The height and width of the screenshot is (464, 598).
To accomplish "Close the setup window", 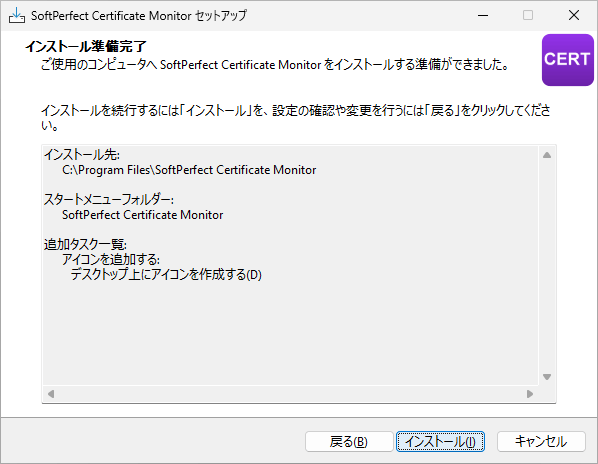I will pyautogui.click(x=574, y=15).
